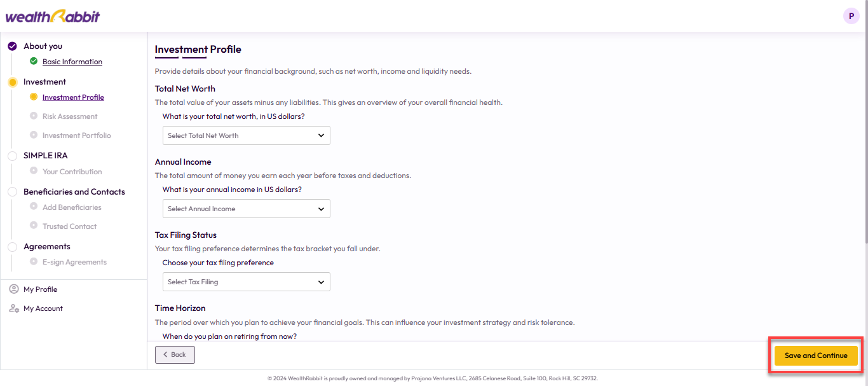Click the grey dot beside Your Contribution
Screen dimensions: 868x386
pyautogui.click(x=34, y=171)
